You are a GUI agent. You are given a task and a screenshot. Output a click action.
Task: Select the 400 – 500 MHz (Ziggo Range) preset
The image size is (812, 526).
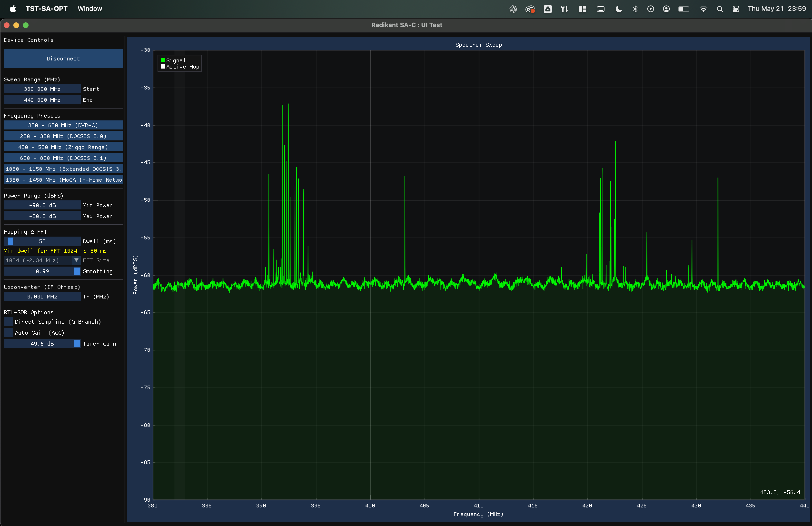click(x=63, y=147)
